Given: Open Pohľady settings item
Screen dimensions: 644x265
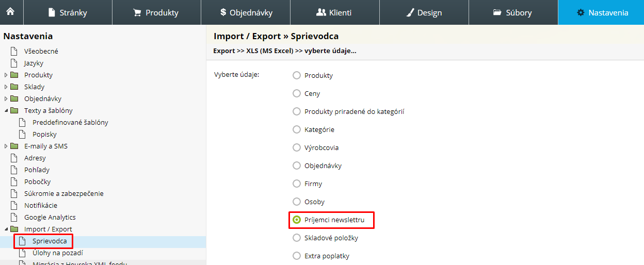Looking at the screenshot, I should click(37, 170).
